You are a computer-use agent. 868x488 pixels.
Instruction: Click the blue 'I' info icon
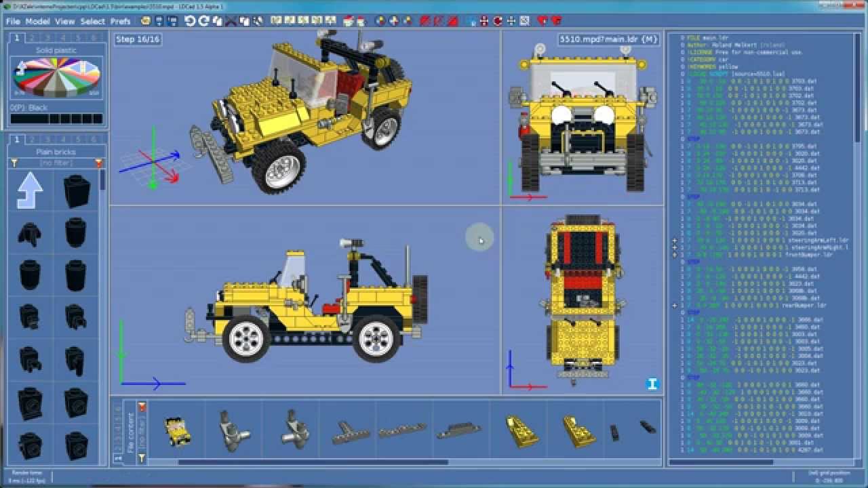pyautogui.click(x=652, y=384)
